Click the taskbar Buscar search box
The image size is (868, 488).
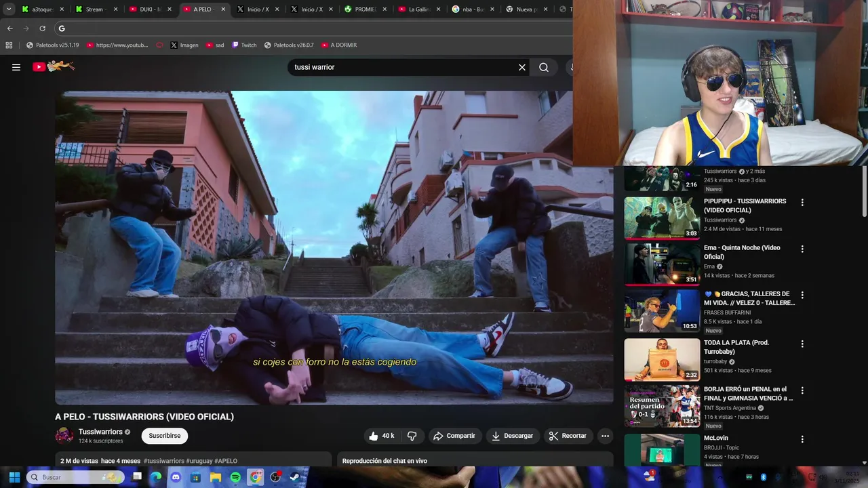[76, 477]
